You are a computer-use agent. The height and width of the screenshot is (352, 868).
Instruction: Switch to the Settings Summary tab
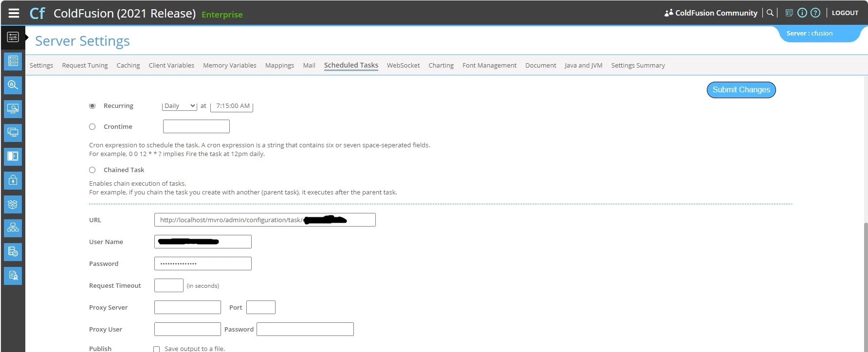coord(638,65)
